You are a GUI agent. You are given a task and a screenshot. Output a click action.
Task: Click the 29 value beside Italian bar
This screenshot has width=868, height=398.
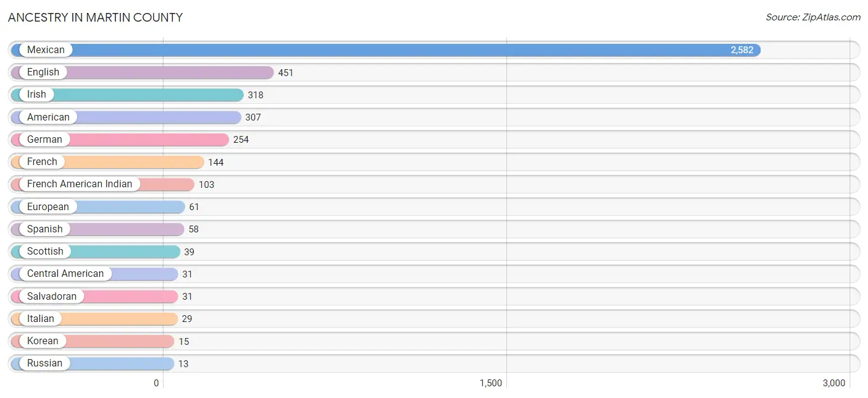click(188, 319)
